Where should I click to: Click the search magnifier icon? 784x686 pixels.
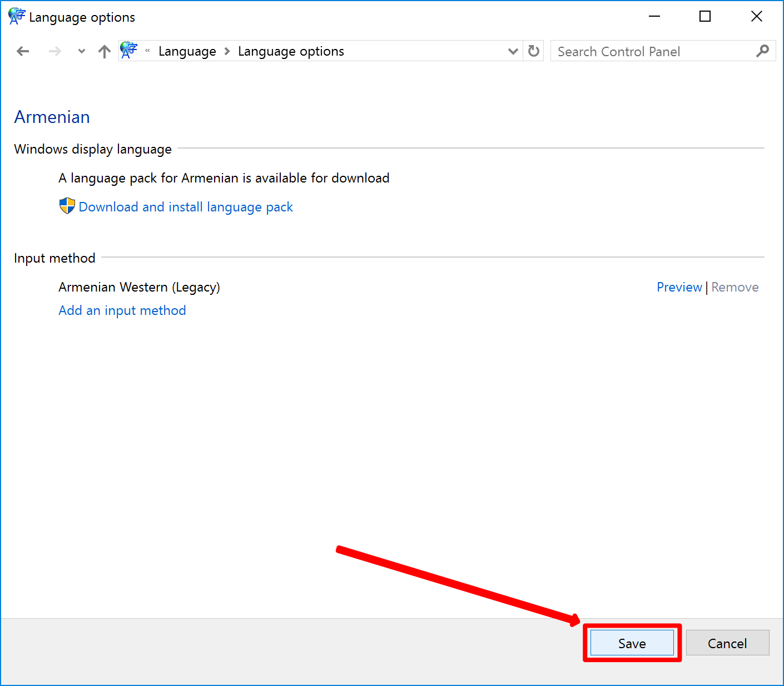point(762,51)
